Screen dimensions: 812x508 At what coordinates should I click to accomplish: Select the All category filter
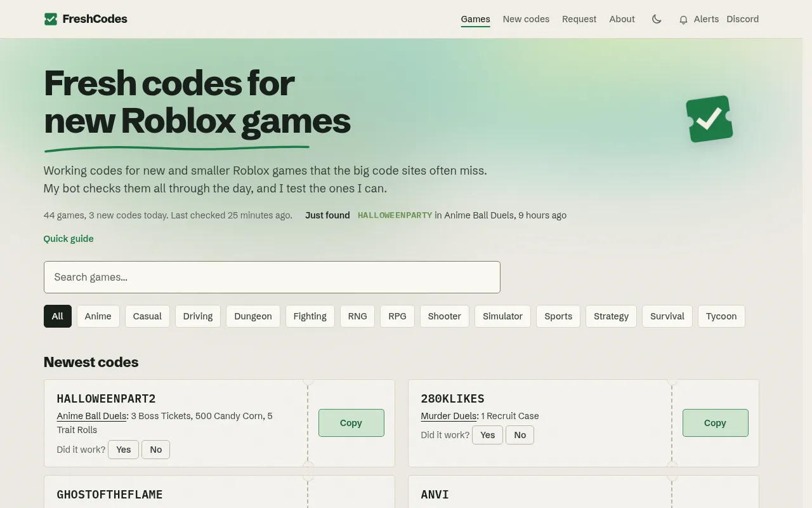(x=58, y=316)
